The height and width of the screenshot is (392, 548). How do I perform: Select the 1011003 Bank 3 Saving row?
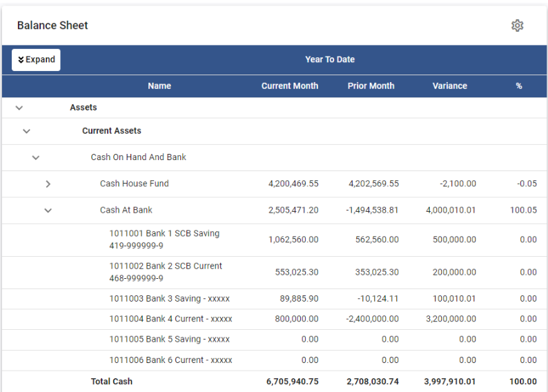pyautogui.click(x=169, y=299)
